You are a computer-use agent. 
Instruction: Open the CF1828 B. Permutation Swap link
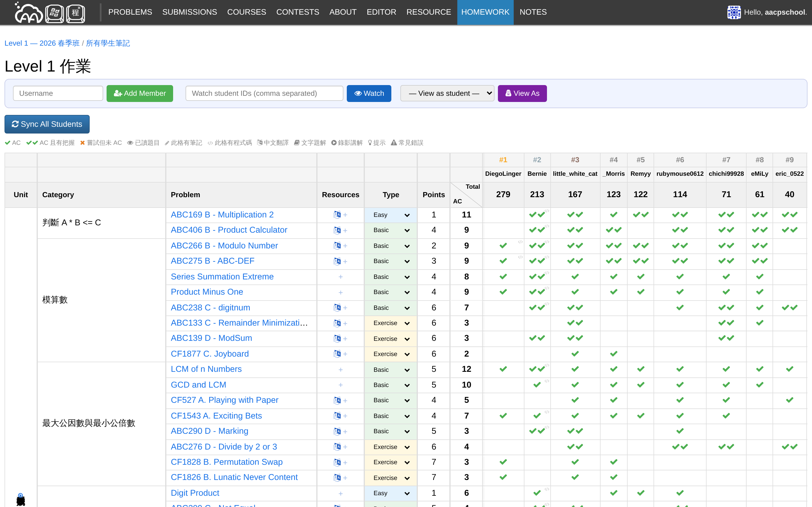[x=226, y=462]
